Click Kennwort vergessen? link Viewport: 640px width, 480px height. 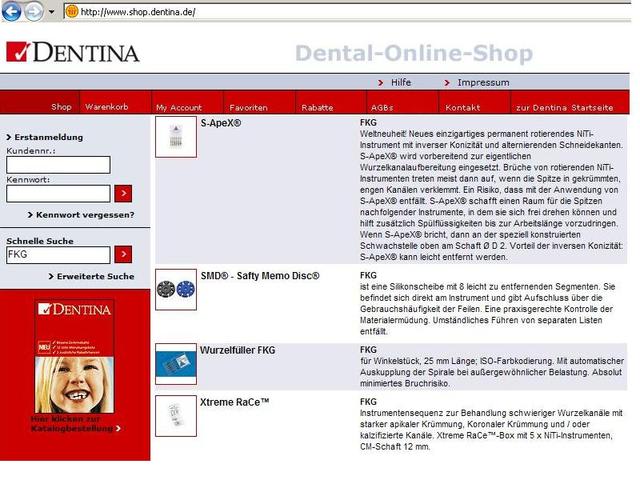[x=85, y=215]
